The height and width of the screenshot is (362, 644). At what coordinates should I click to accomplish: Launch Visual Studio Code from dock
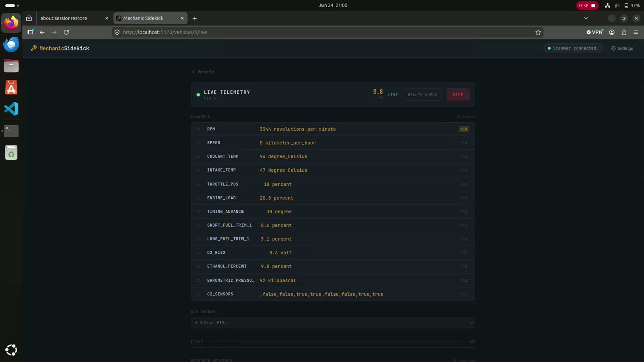click(x=11, y=109)
